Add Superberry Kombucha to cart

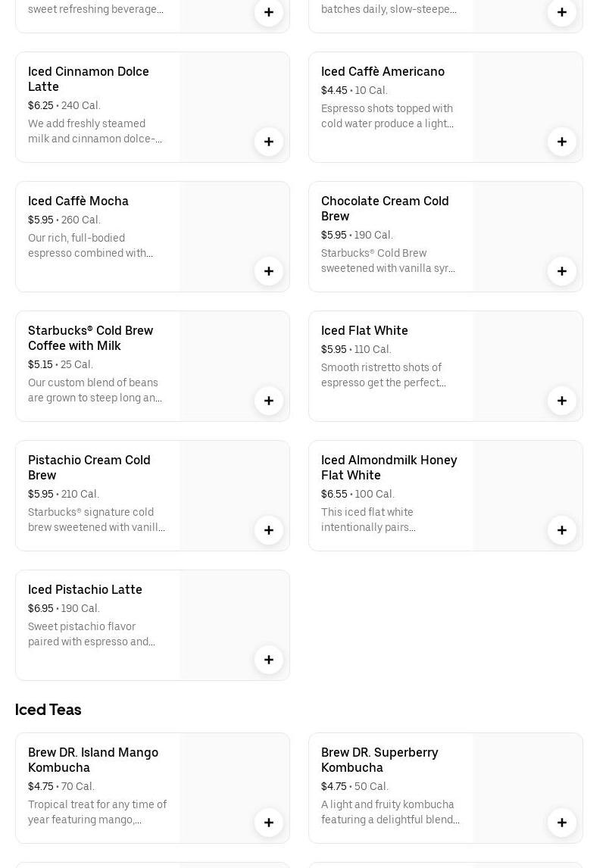point(562,823)
